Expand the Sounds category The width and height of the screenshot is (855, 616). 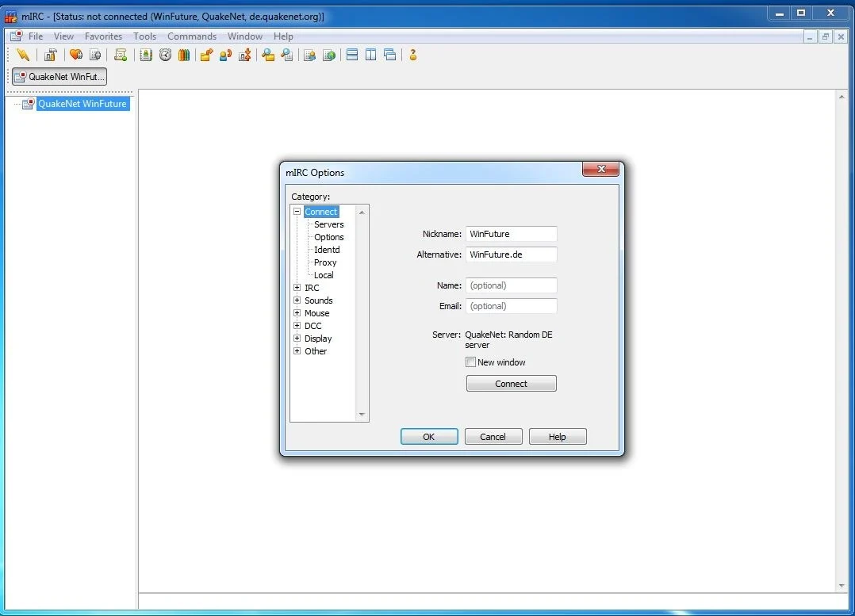pyautogui.click(x=297, y=300)
